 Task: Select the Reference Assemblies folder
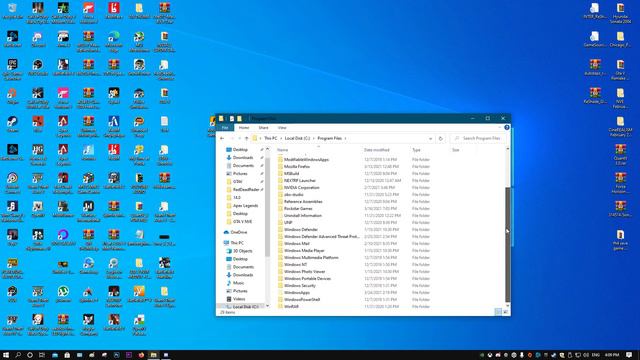303,202
